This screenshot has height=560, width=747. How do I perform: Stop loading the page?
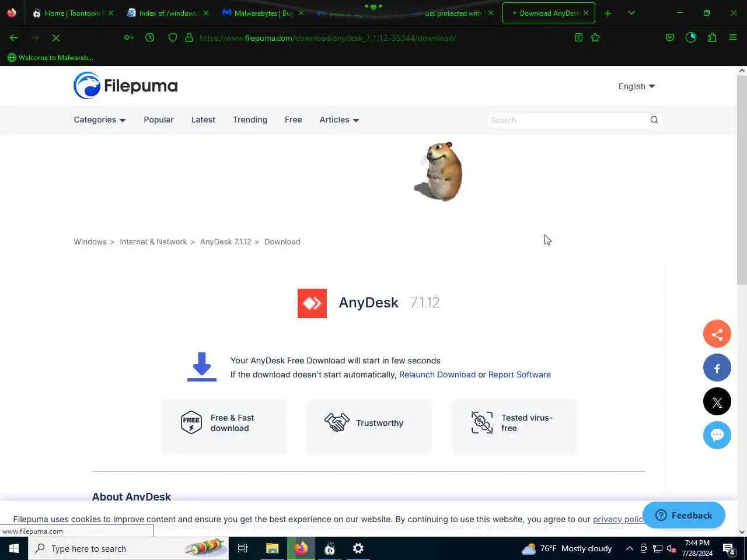click(56, 37)
